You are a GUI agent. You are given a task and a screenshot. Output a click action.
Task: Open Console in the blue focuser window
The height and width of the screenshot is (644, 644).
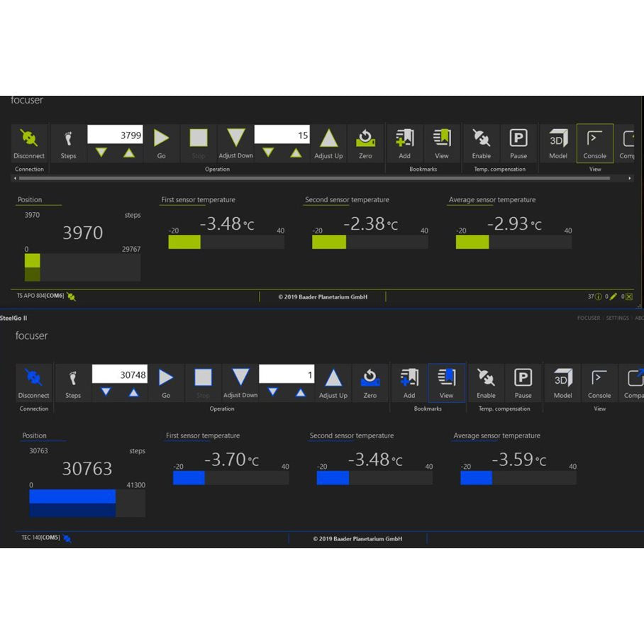click(599, 383)
